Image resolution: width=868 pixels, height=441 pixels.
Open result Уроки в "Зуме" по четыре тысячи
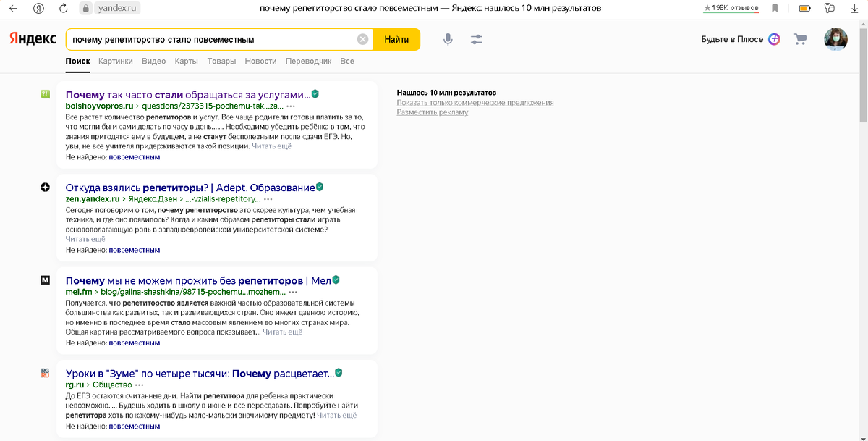(199, 373)
